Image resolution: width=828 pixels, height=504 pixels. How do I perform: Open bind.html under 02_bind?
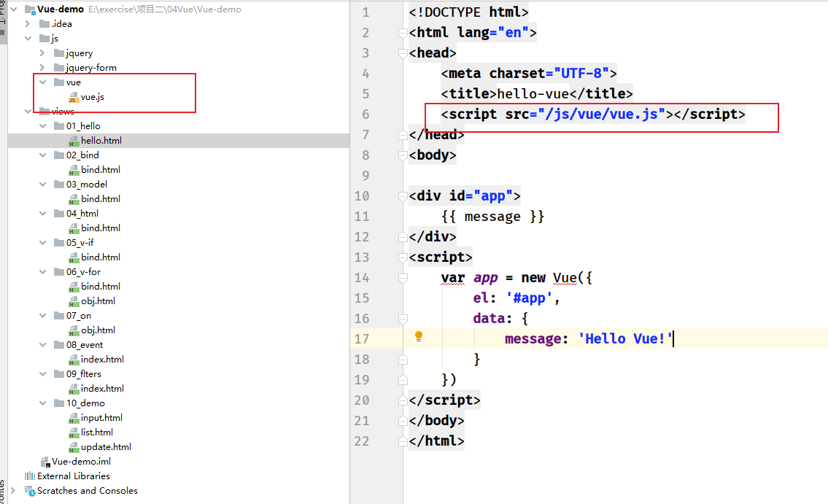click(101, 169)
